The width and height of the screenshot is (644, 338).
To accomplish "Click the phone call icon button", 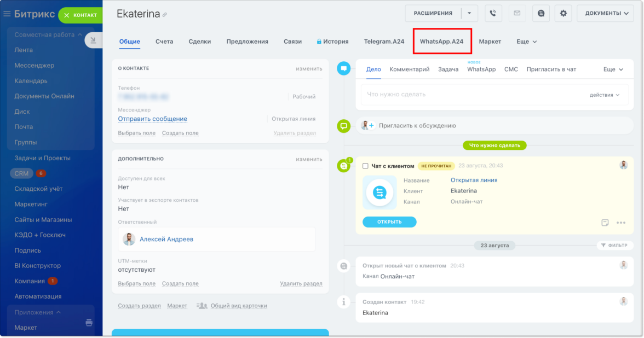I will [x=493, y=13].
